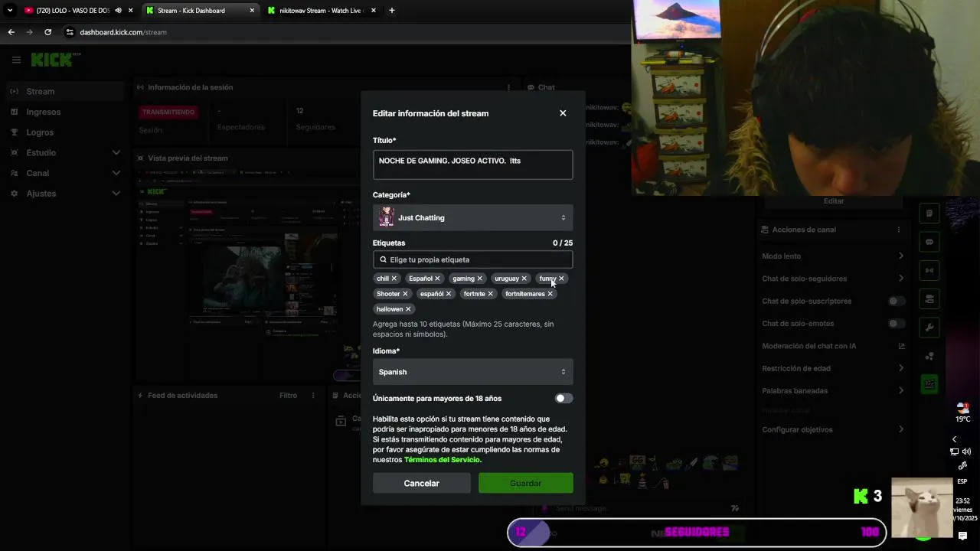Open the Términos del Servicio link
The width and height of the screenshot is (980, 551).
pyautogui.click(x=442, y=459)
